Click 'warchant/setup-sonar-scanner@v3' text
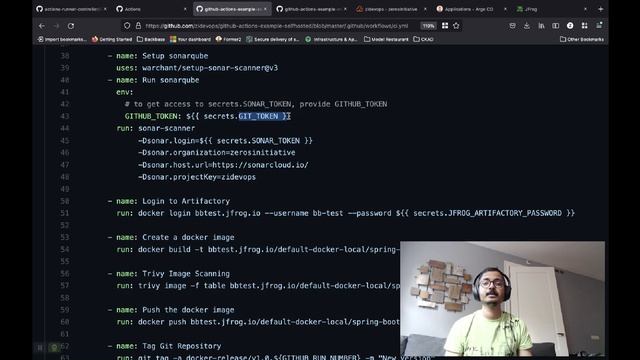 210,68
